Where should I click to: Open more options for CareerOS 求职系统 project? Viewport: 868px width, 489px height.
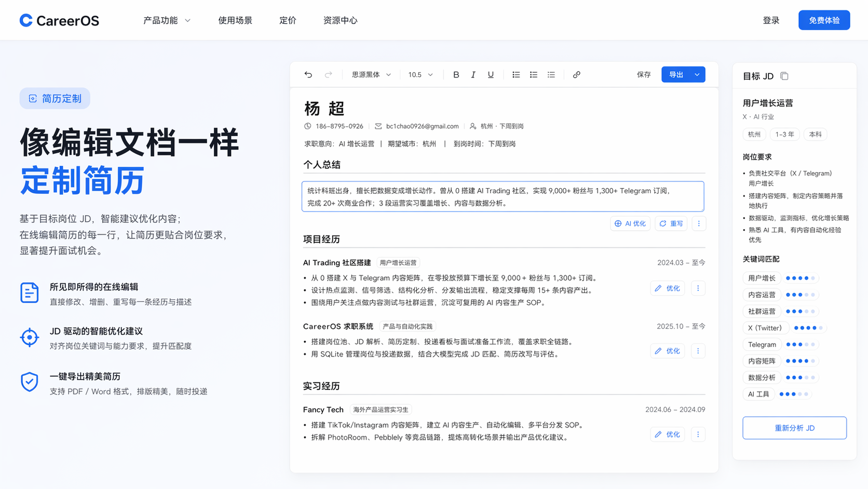[x=698, y=351]
